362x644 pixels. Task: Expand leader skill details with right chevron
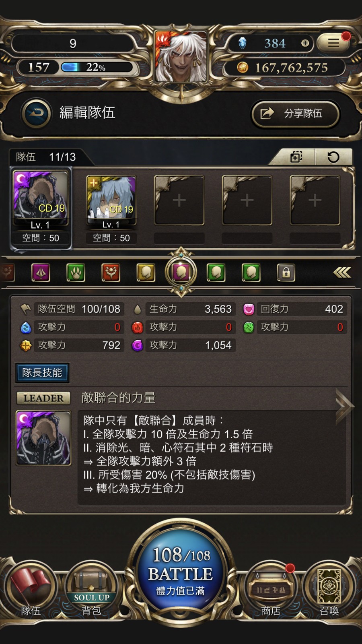tap(344, 406)
